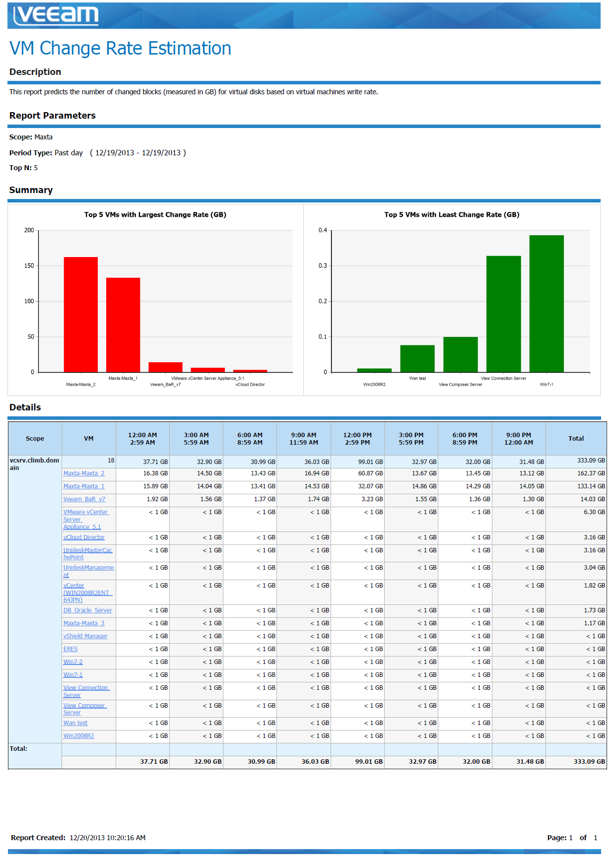Click the 9:00 AM 11:59 AM column header
This screenshot has width=616, height=862.
click(x=304, y=439)
